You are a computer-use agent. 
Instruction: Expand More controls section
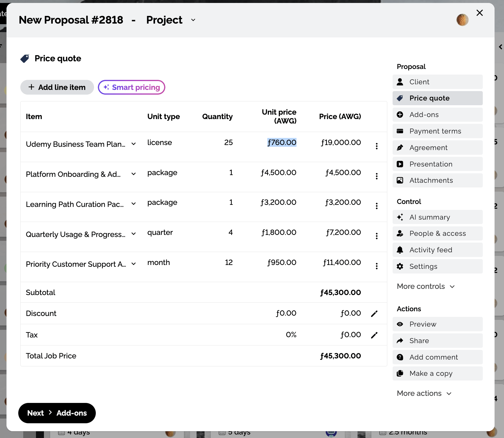click(x=426, y=286)
